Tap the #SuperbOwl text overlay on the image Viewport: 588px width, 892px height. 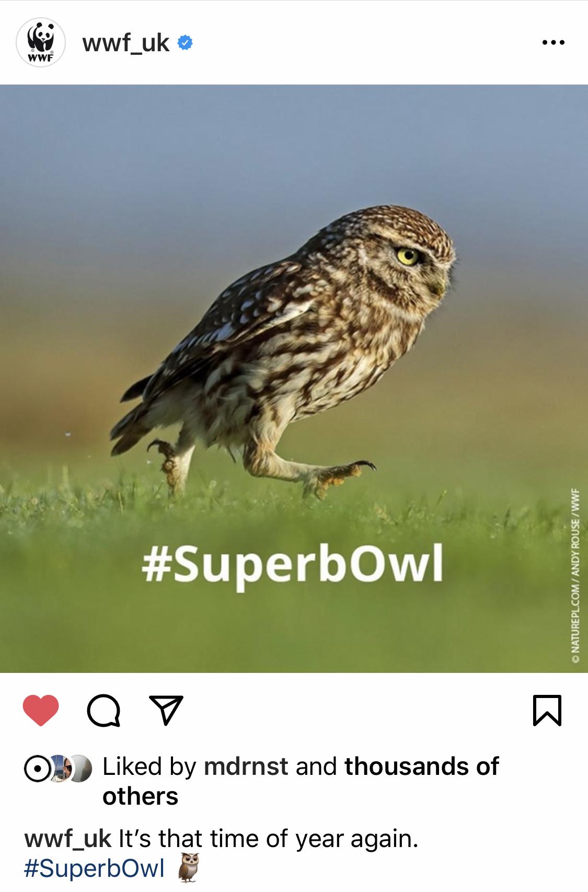click(292, 564)
